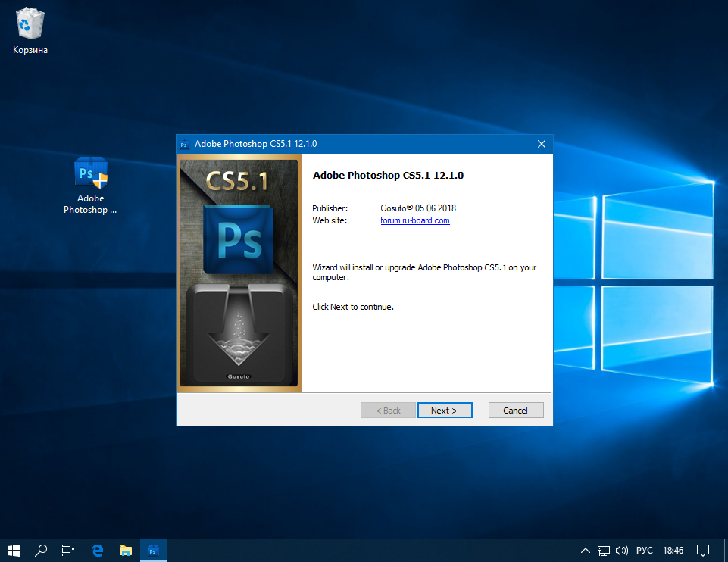Cancel the Photoshop CS5.1 setup wizard
The width and height of the screenshot is (728, 562).
coord(515,410)
